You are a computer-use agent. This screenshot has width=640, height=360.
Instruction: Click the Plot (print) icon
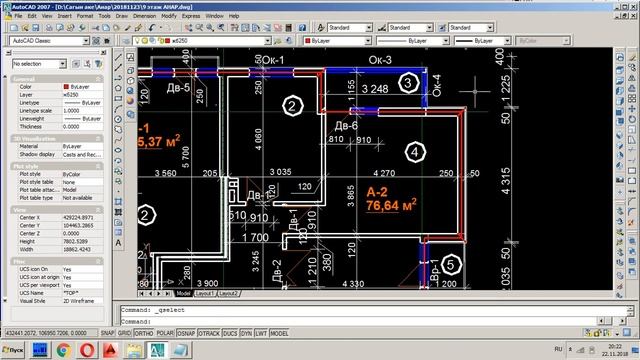(49, 28)
